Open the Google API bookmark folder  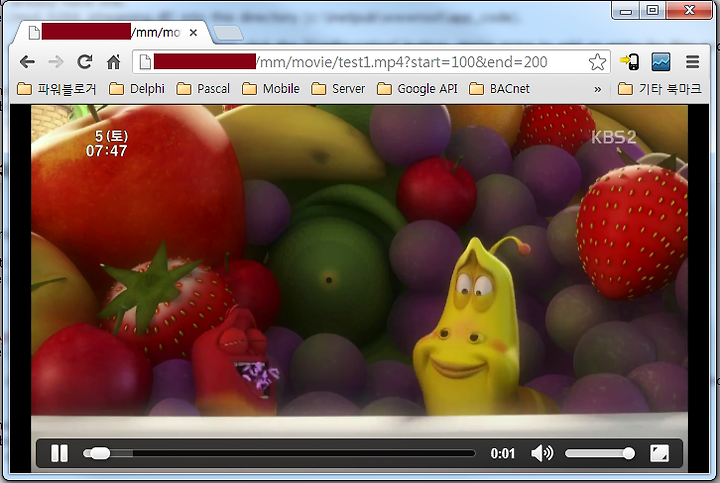pos(417,89)
